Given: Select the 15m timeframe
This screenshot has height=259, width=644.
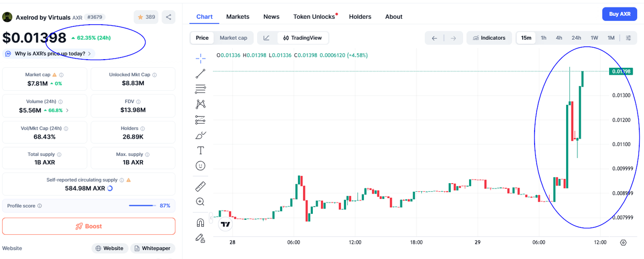Looking at the screenshot, I should coord(526,38).
